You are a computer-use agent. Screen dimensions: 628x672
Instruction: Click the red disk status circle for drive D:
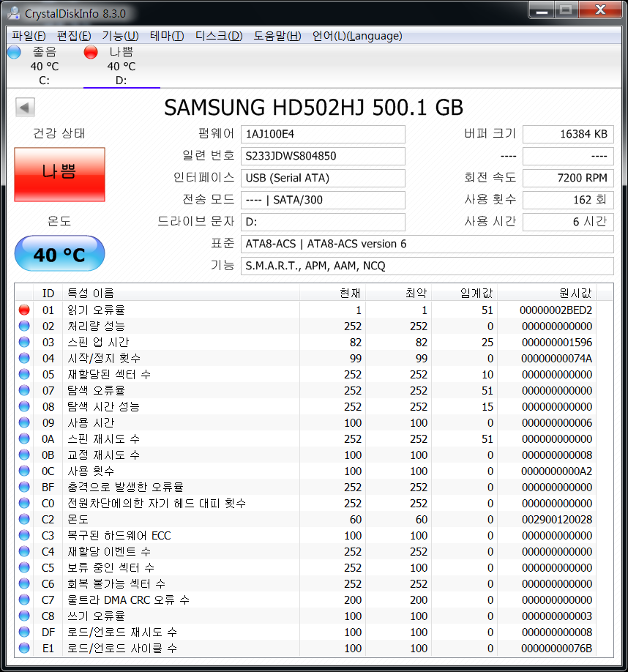[x=91, y=52]
